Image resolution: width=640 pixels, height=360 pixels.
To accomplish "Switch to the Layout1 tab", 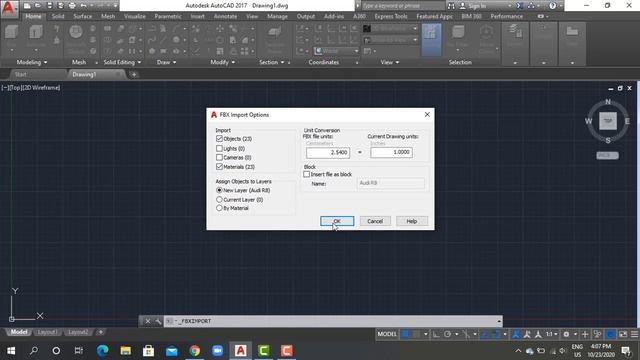I will [x=47, y=332].
